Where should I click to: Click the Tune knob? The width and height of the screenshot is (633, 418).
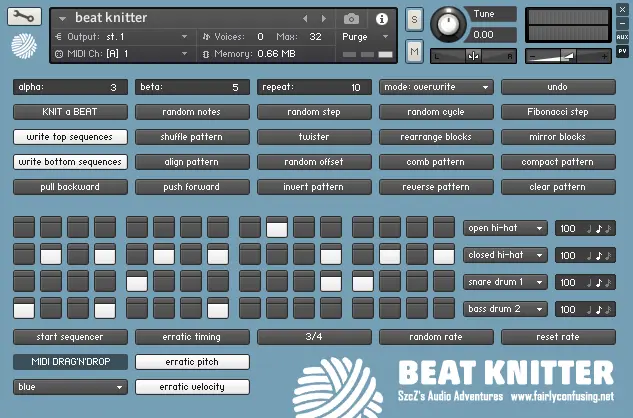click(x=448, y=24)
